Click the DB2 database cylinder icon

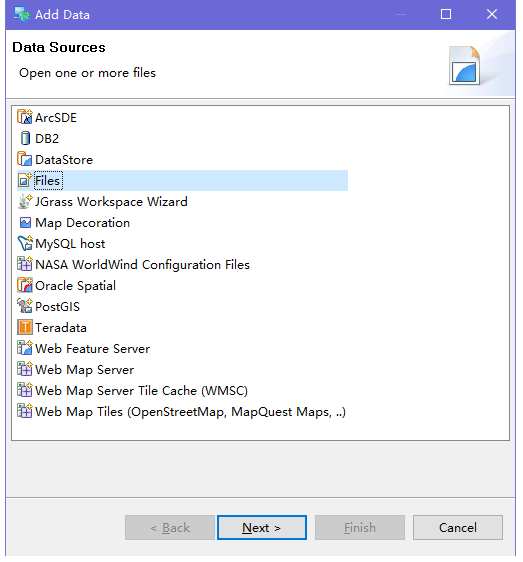click(x=25, y=138)
